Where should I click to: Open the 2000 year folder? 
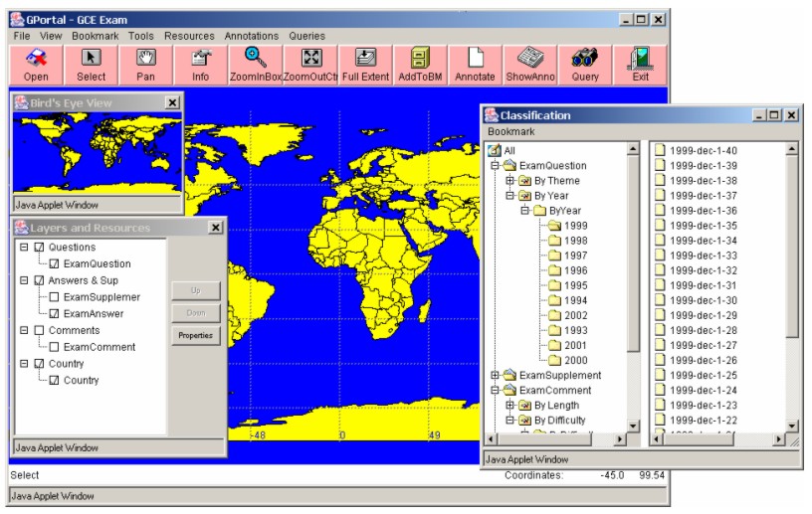click(568, 360)
